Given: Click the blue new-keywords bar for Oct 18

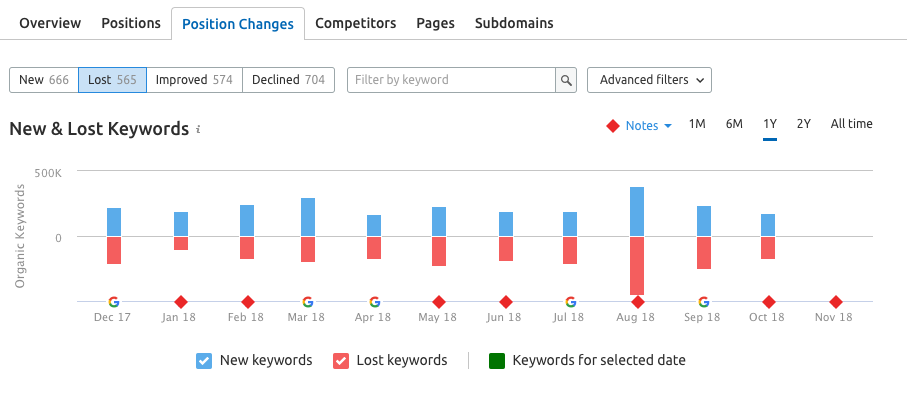Looking at the screenshot, I should (768, 225).
